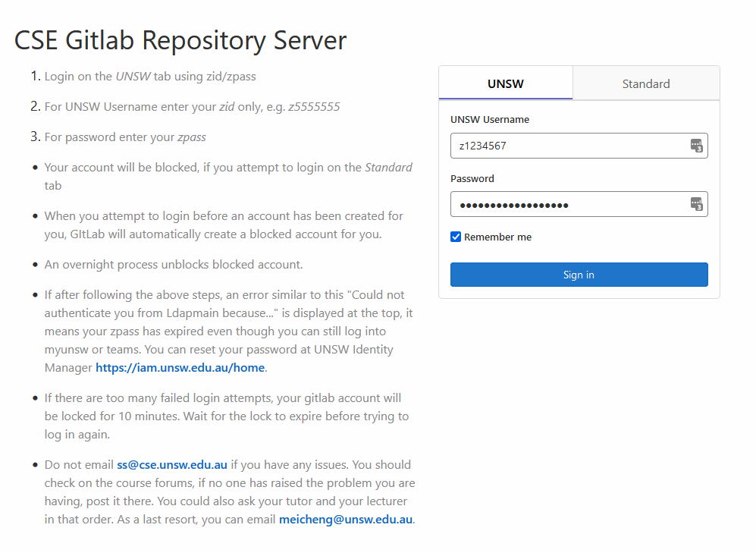Switch to the Standard login tab
Screen dimensions: 756x553
pyautogui.click(x=645, y=83)
